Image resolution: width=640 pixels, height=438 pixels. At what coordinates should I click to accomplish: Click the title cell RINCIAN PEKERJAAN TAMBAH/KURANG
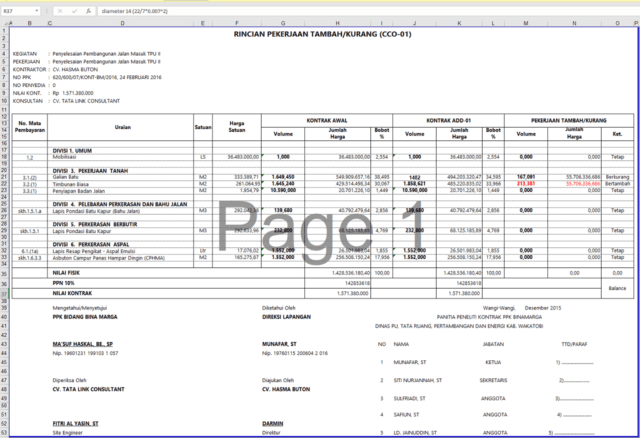click(x=316, y=33)
